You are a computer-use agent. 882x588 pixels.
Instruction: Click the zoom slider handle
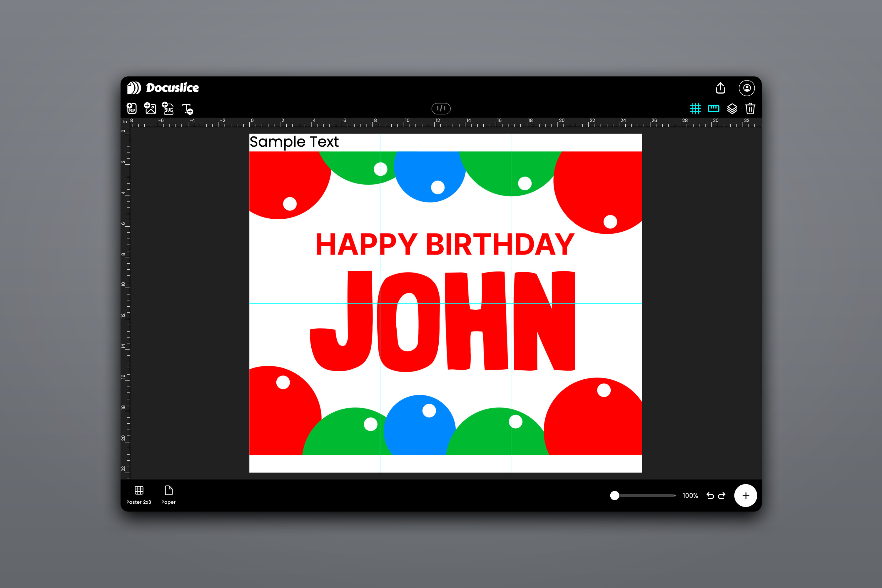coord(615,496)
